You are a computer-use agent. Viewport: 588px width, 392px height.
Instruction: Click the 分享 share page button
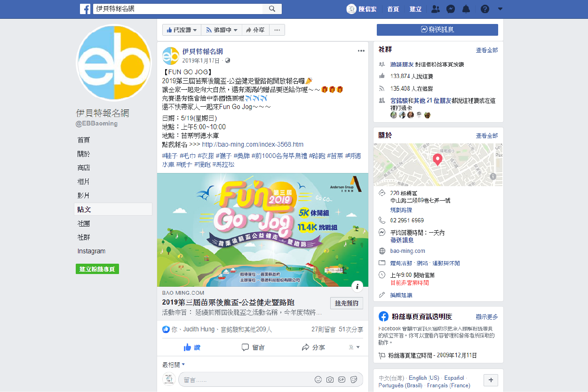(x=255, y=30)
